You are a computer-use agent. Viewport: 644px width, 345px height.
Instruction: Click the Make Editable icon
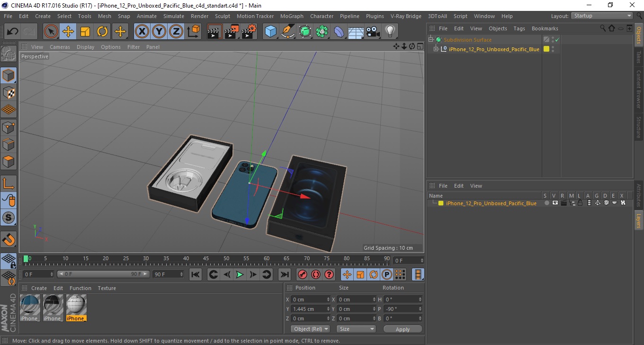9,54
